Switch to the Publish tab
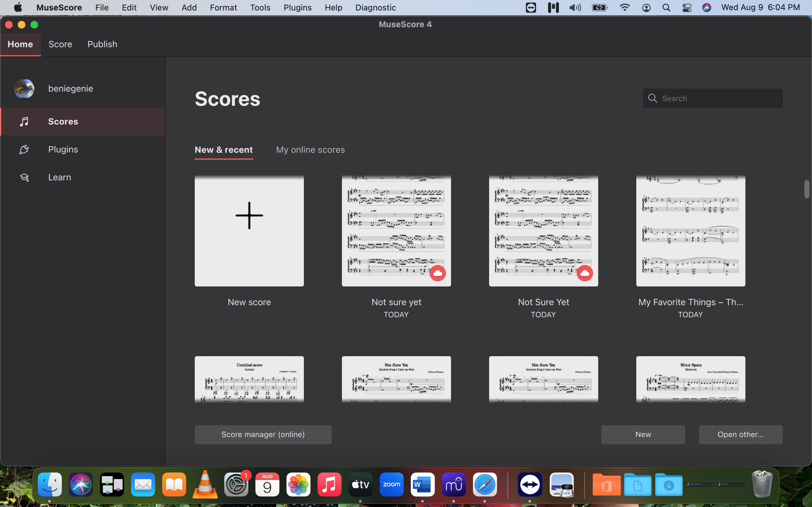Screen dimensions: 812x507 [102, 44]
